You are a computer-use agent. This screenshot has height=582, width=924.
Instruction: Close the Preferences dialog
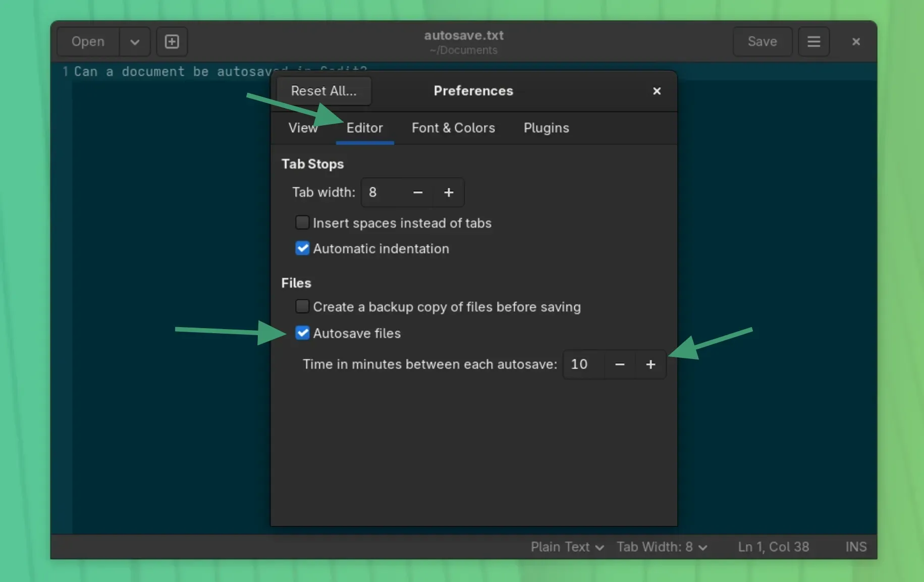657,91
